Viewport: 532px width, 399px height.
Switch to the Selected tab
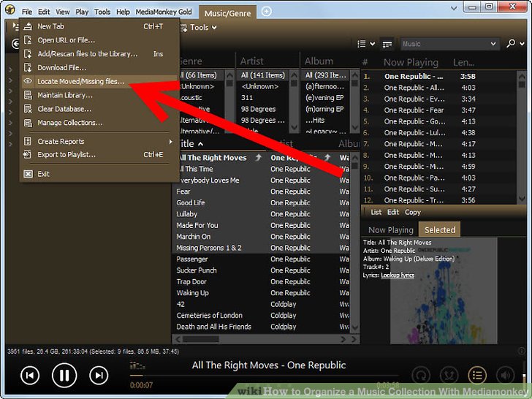(x=440, y=229)
